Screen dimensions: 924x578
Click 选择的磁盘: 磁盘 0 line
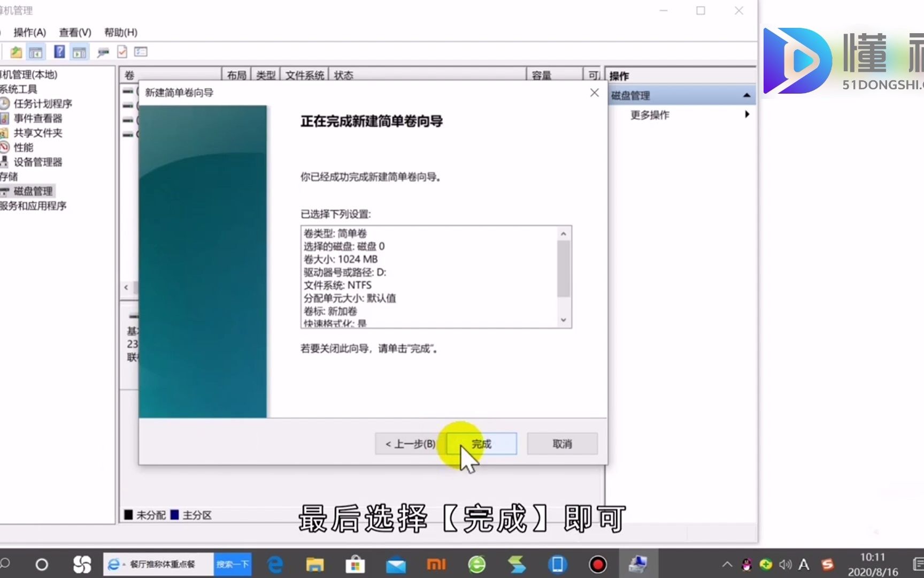(344, 246)
